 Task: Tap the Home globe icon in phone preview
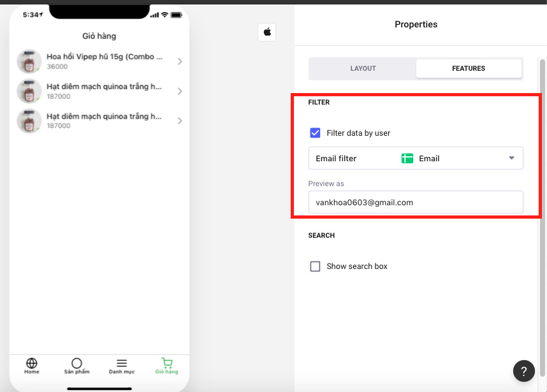tap(32, 363)
